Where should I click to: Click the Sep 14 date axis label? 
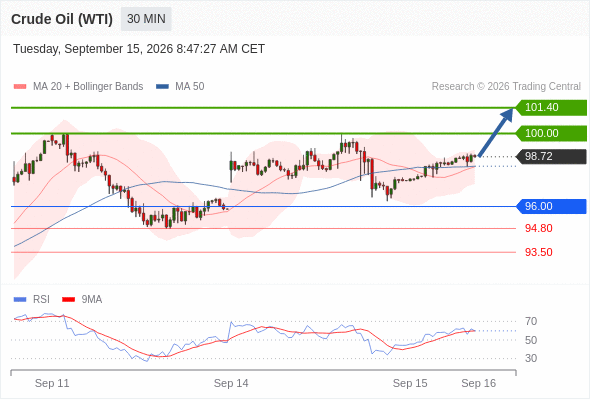(x=231, y=383)
